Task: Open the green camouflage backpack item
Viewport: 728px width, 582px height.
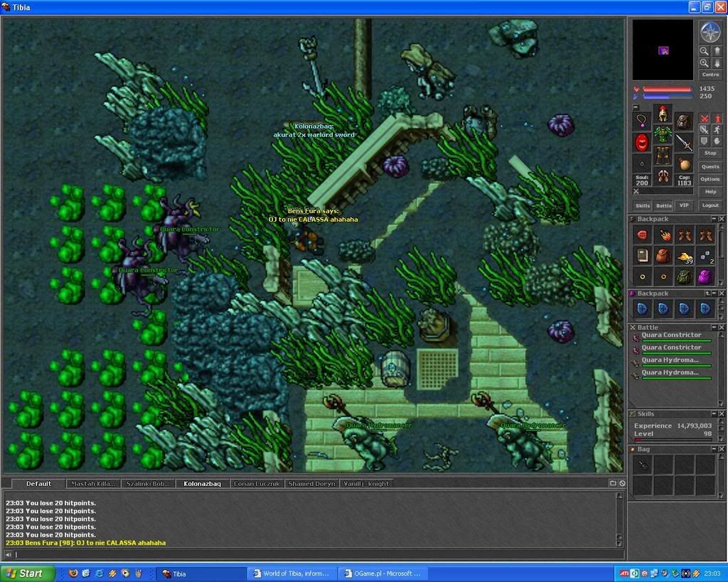Action: [x=685, y=277]
